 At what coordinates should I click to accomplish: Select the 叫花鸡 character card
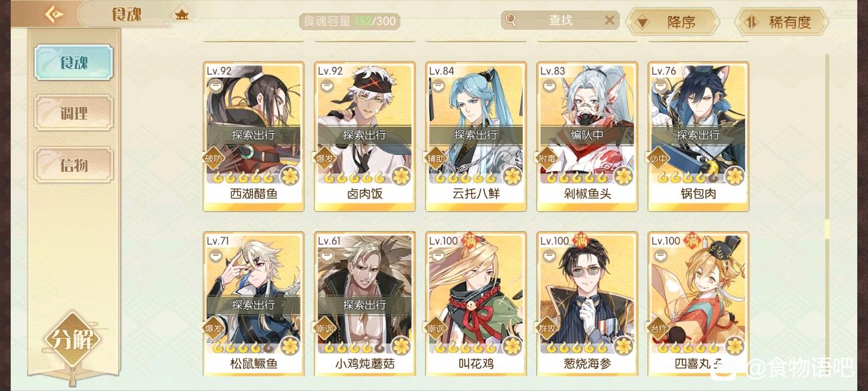476,303
